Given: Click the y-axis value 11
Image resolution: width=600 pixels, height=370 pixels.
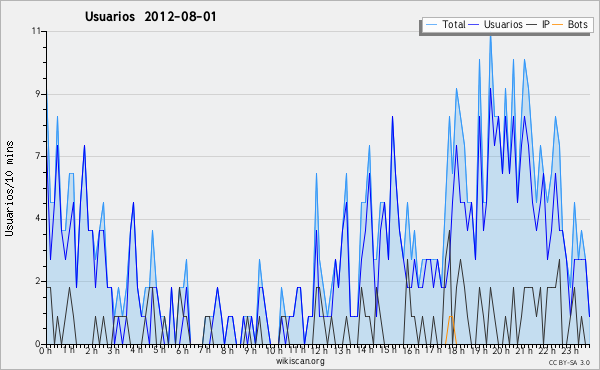Looking at the screenshot, I should (x=36, y=31).
